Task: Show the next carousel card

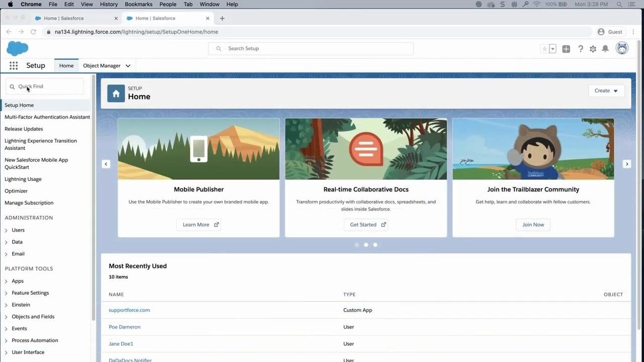Action: click(627, 164)
